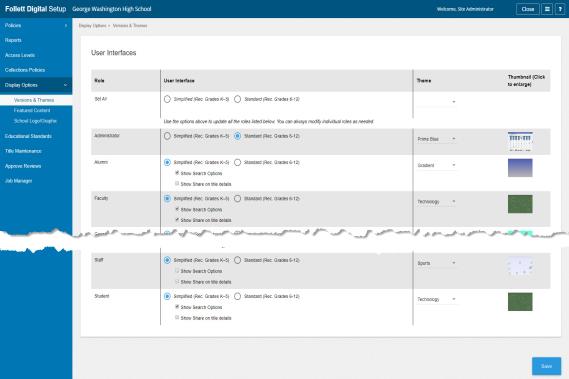Collapse the Display Options sidebar section

click(x=36, y=85)
